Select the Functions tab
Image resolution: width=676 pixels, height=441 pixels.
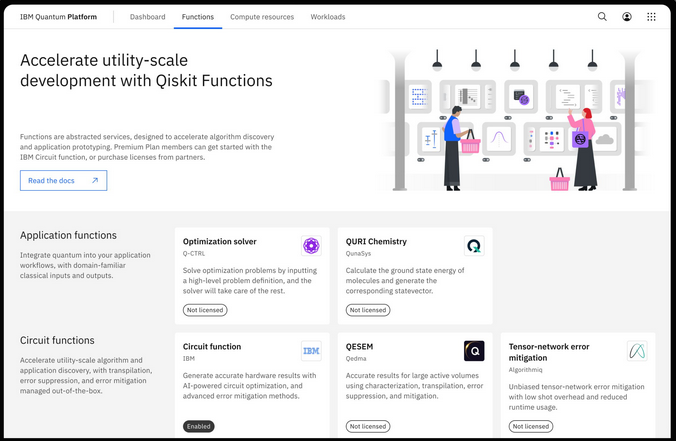(x=198, y=17)
